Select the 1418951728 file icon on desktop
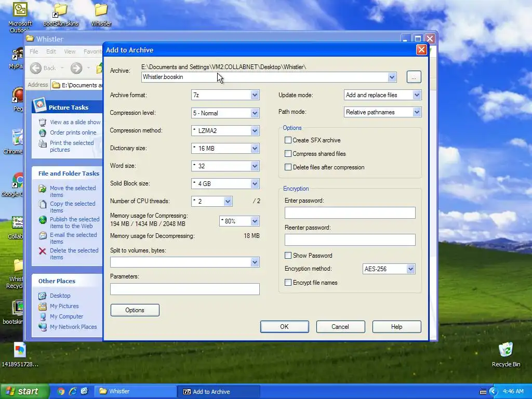532x399 pixels. click(x=20, y=350)
